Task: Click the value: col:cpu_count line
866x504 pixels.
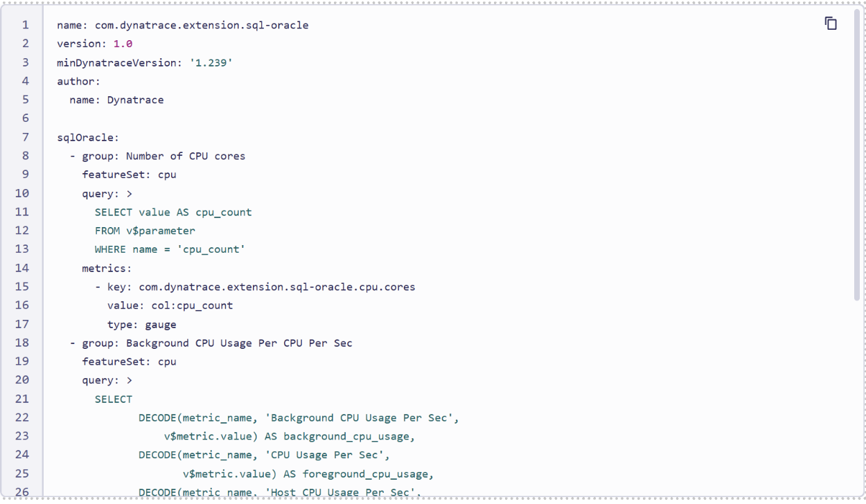Action: pos(170,305)
